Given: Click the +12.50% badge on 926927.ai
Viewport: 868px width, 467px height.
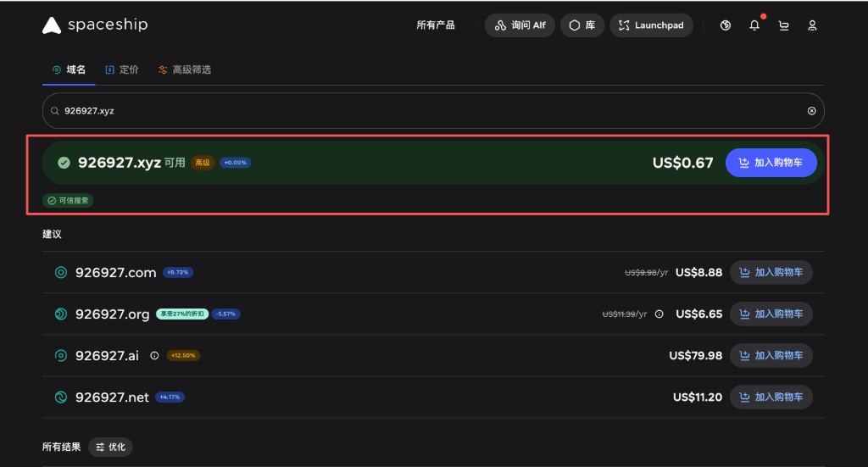Looking at the screenshot, I should [183, 355].
